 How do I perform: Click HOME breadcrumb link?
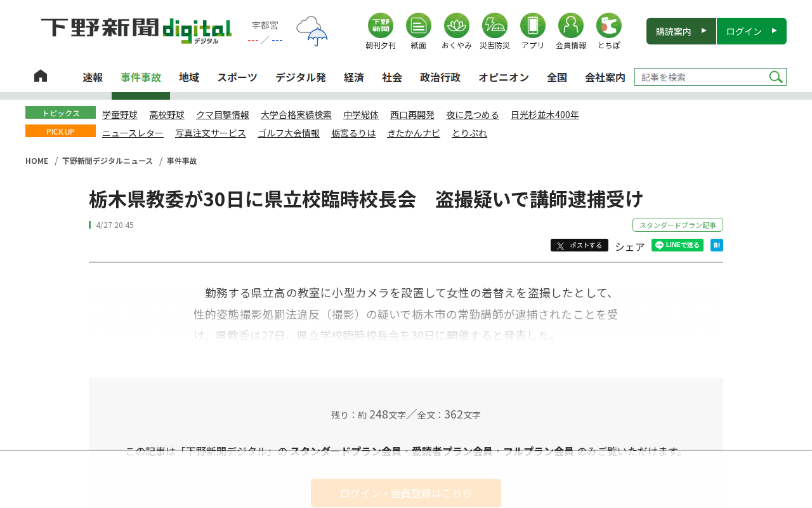point(37,161)
